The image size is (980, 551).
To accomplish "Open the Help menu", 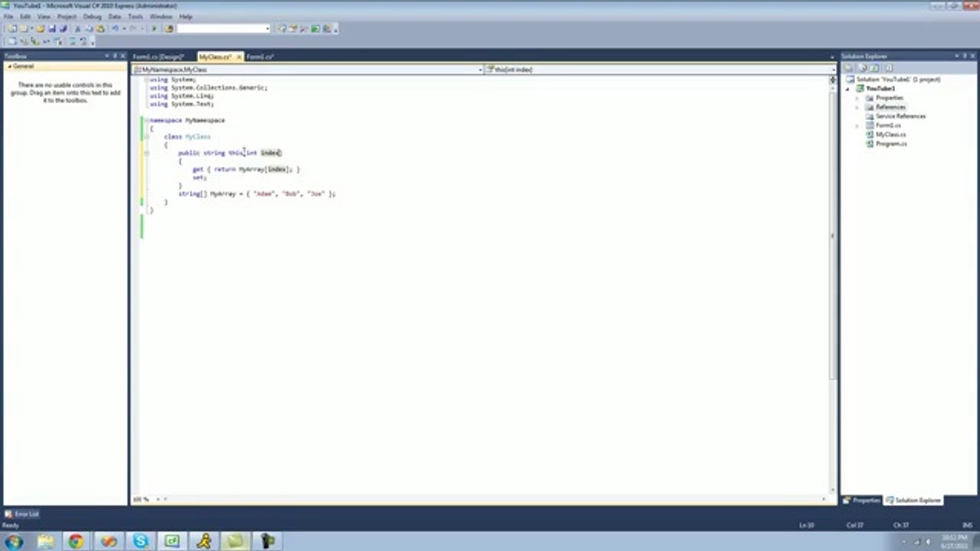I will [x=185, y=16].
